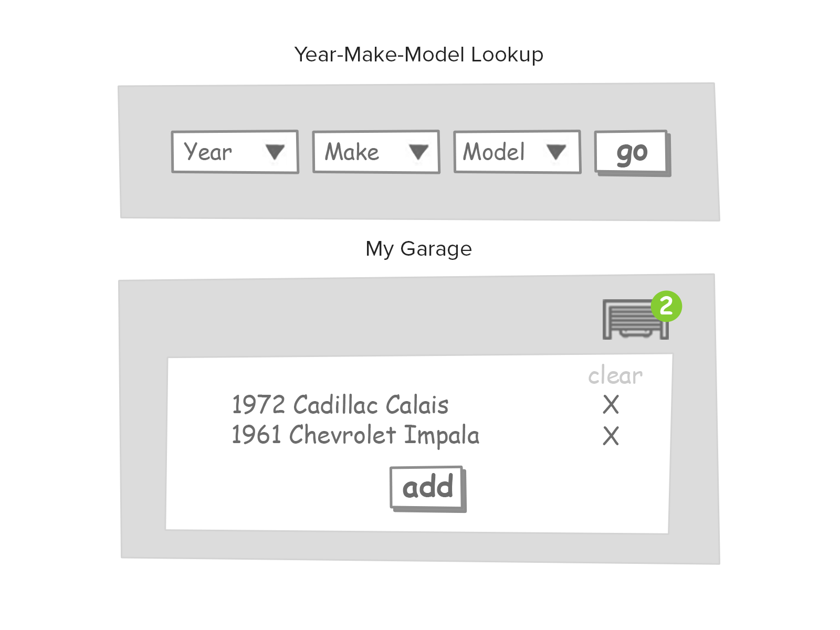Click the Year dropdown triangle arrow
The height and width of the screenshot is (630, 840).
tap(275, 152)
